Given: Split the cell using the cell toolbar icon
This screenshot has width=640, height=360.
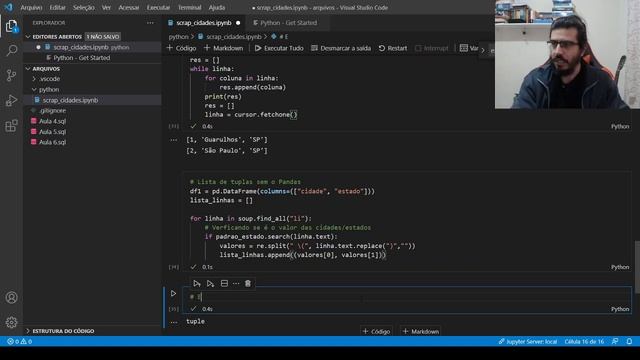Looking at the screenshot, I should [224, 283].
